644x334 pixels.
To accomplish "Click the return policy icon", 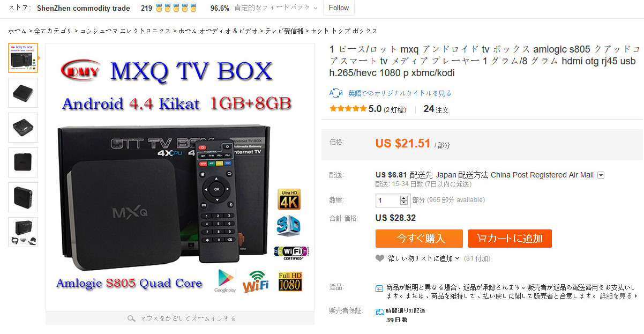I will [x=379, y=288].
